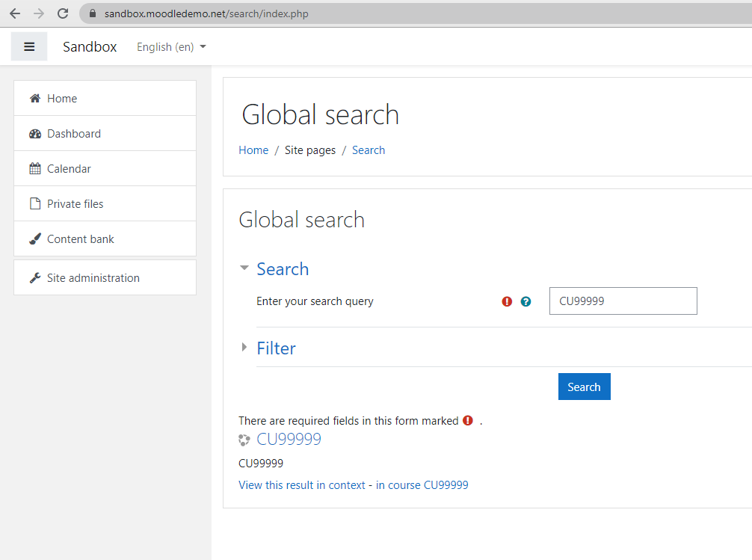
Task: Open Dashboard in the side navigation
Action: click(105, 133)
